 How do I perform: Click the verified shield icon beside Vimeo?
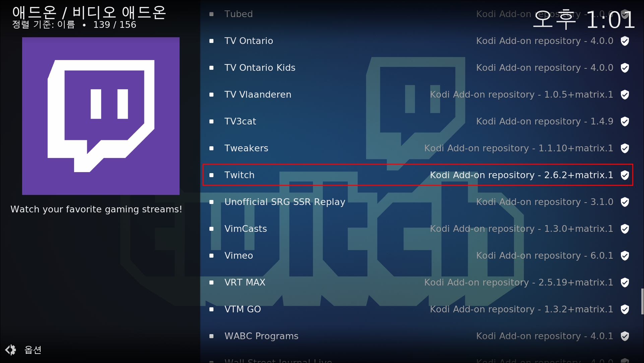(625, 255)
